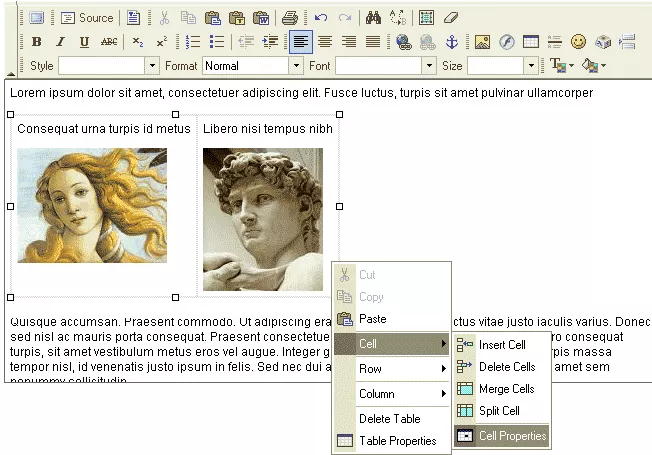Image resolution: width=652 pixels, height=455 pixels.
Task: Click the Select All icon
Action: coord(427,18)
